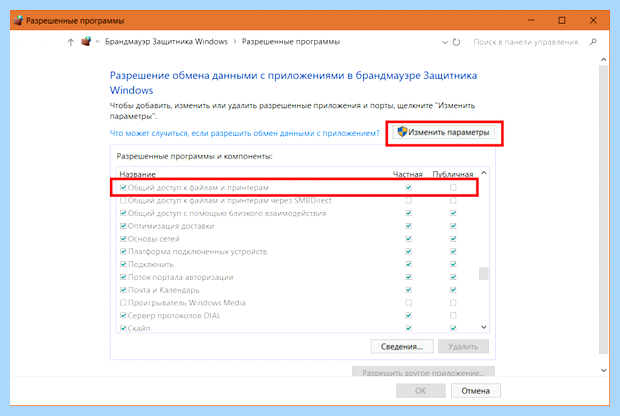Click the firewall icon in address bar

tap(86, 42)
